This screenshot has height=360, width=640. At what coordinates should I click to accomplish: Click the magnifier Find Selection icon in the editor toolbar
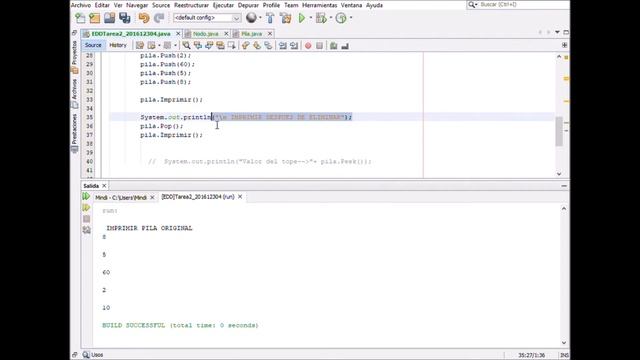186,46
